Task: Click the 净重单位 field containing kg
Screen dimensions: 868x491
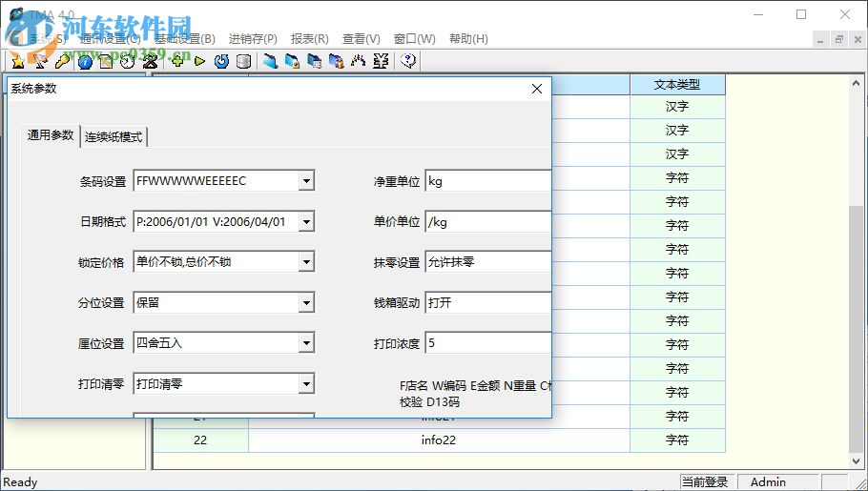Action: [488, 181]
